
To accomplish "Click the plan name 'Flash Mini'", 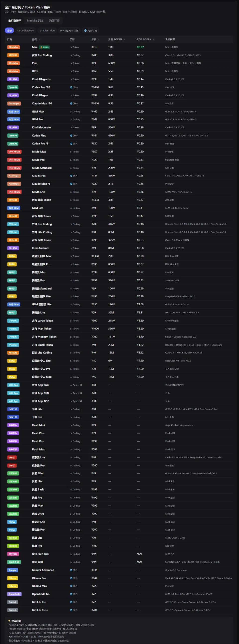I will coord(38,425).
